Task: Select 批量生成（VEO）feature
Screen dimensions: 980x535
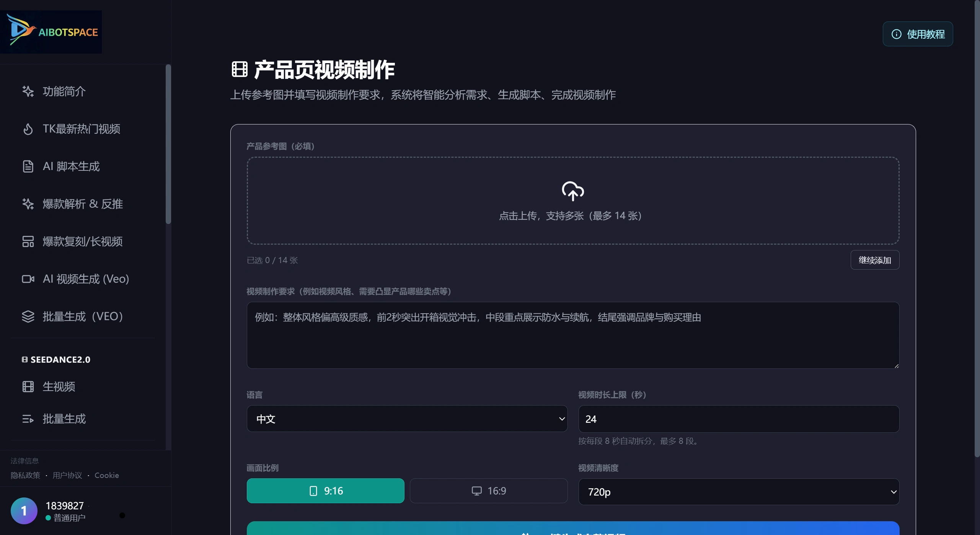Action: (82, 316)
